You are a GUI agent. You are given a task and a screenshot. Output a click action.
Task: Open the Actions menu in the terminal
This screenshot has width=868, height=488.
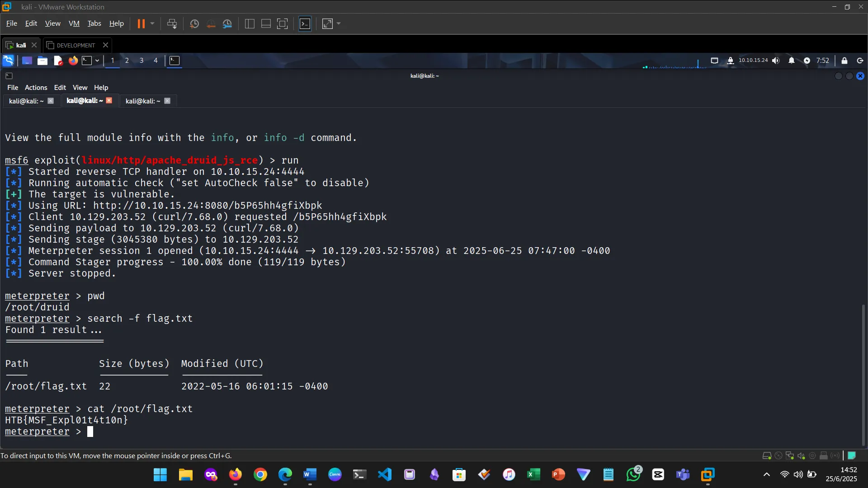36,87
